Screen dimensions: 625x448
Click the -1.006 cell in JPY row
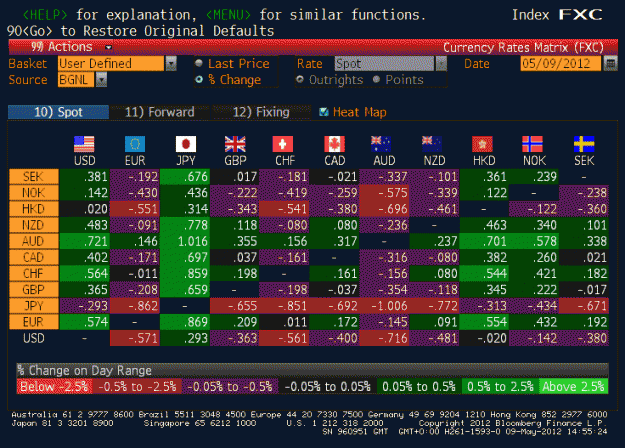tap(384, 306)
